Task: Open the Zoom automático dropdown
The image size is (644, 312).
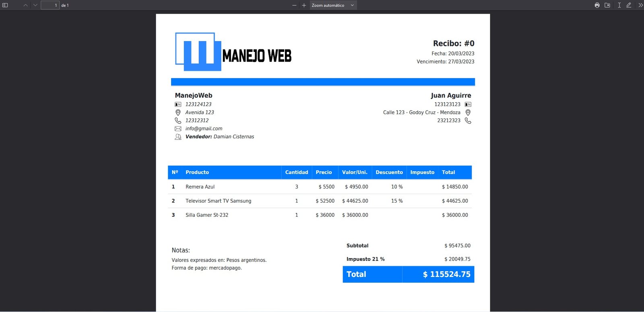Action: coord(333,5)
